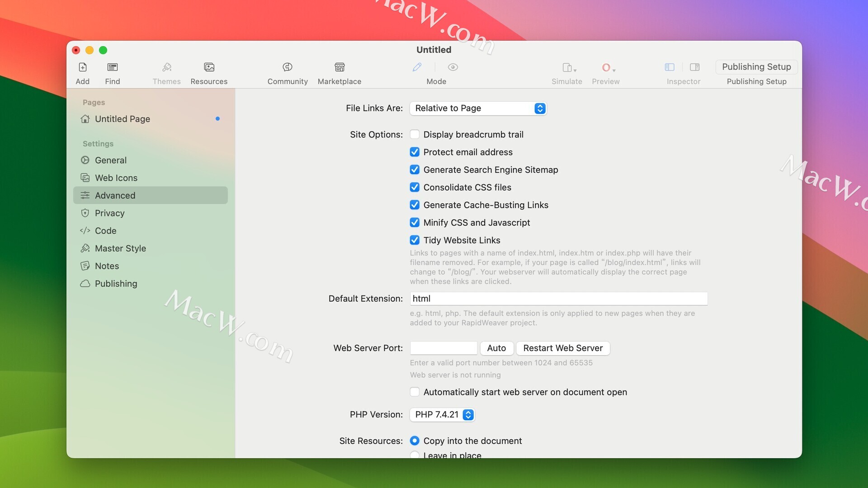Viewport: 868px width, 488px height.
Task: Toggle the right Inspector panel icon
Action: pos(695,67)
